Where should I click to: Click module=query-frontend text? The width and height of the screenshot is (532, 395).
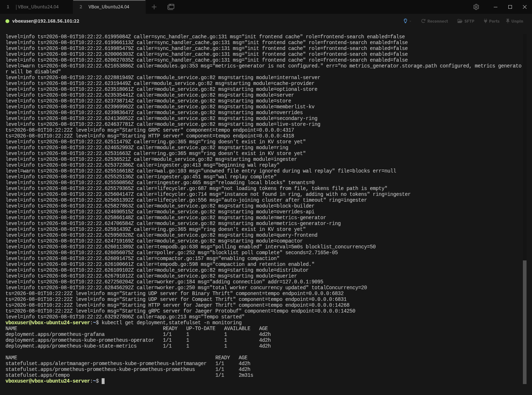coord(287,235)
